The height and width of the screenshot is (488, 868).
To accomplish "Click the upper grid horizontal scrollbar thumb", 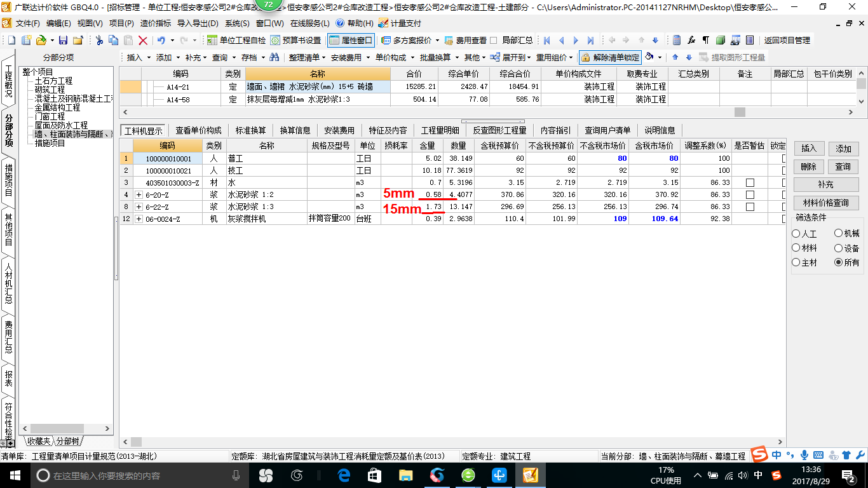I will point(740,112).
